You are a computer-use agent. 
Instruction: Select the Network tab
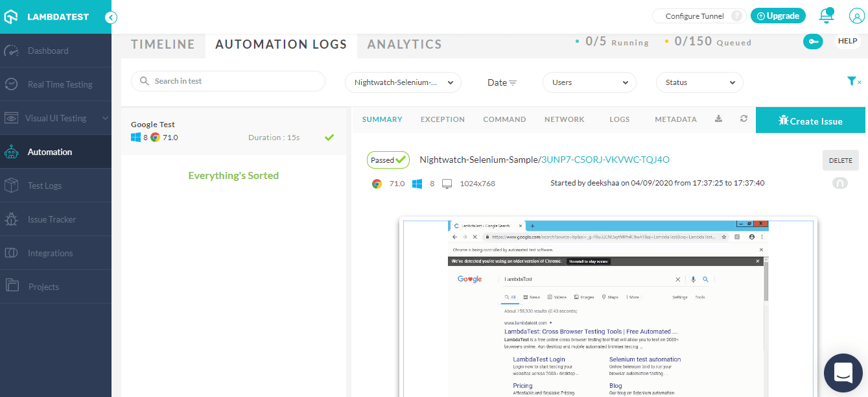point(565,119)
